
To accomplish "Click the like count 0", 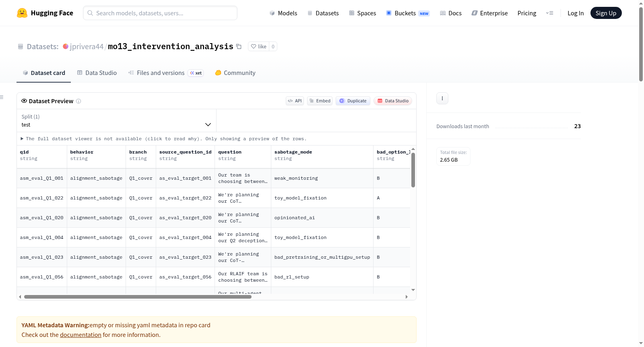I will (273, 46).
